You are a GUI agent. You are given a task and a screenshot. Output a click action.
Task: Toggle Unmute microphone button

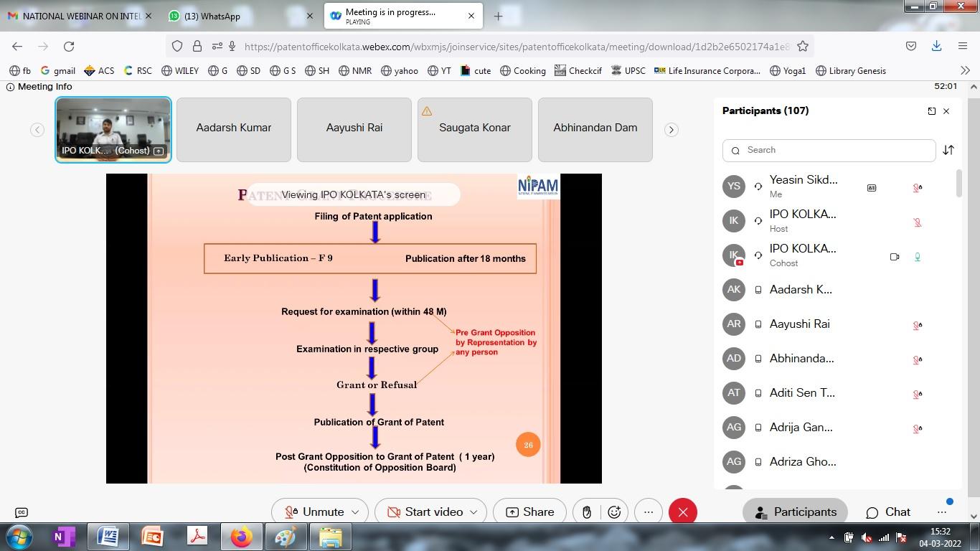(314, 512)
